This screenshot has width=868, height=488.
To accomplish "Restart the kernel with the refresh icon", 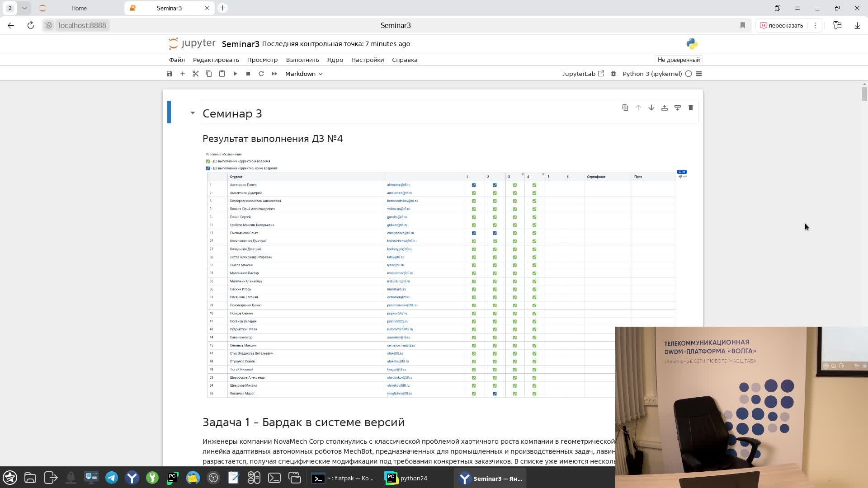I will pyautogui.click(x=261, y=74).
